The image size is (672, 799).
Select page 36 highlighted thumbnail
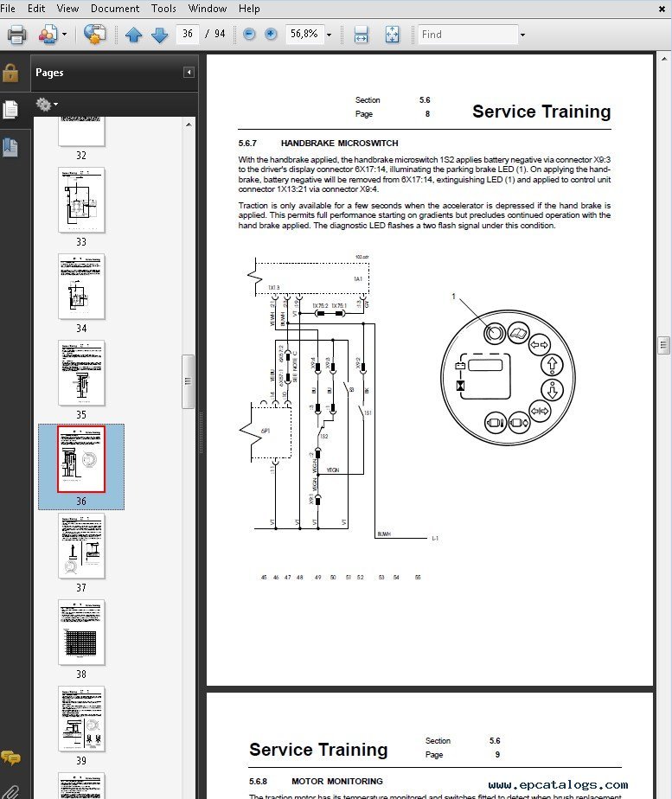81,460
